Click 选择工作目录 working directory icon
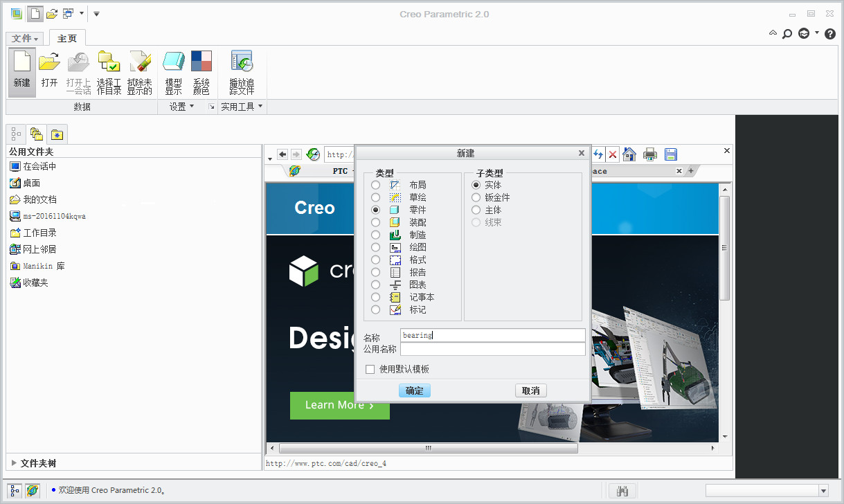The width and height of the screenshot is (844, 504). coord(109,72)
